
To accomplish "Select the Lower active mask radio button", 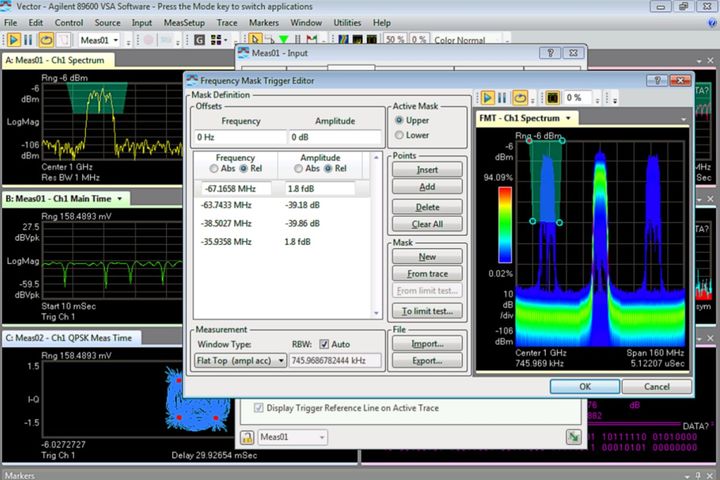I will (x=400, y=135).
